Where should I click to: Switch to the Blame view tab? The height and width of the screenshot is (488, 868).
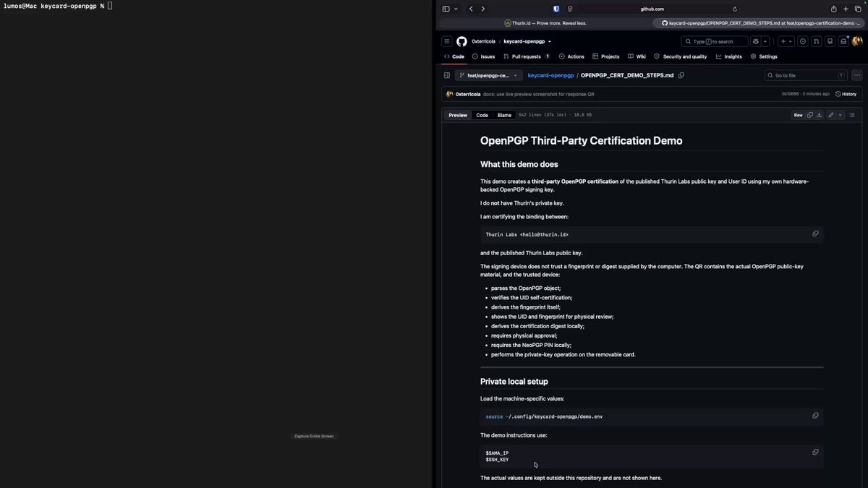[x=504, y=115]
